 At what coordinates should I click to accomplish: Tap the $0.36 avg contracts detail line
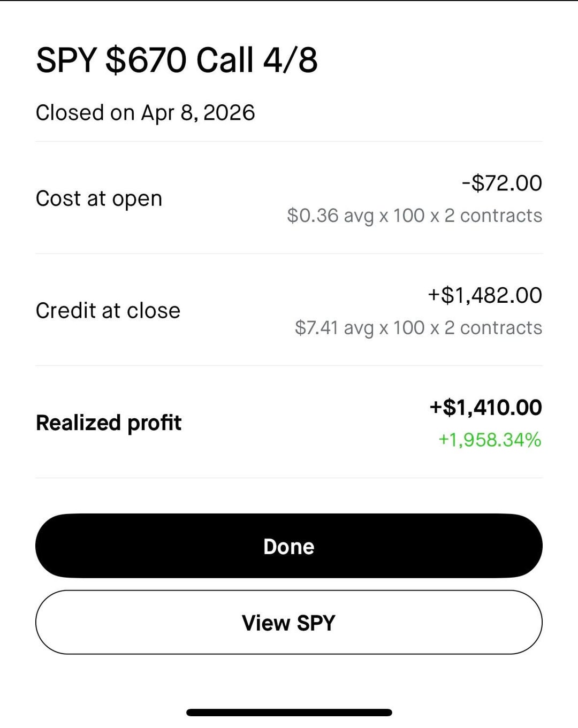tap(414, 216)
